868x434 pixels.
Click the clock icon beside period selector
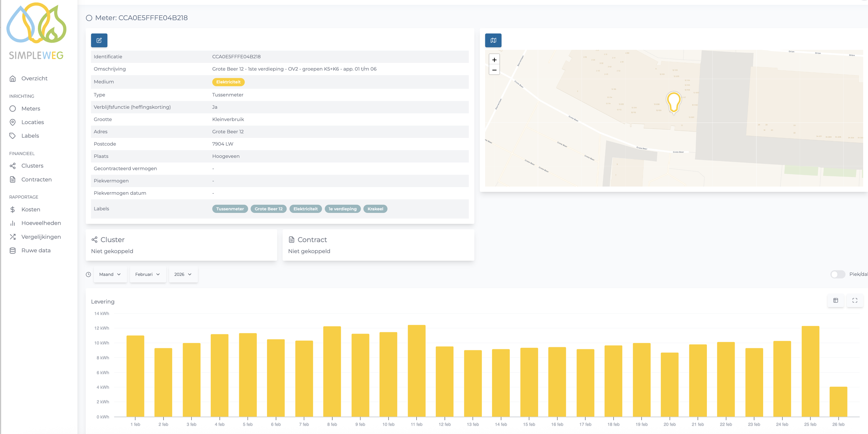pyautogui.click(x=89, y=275)
